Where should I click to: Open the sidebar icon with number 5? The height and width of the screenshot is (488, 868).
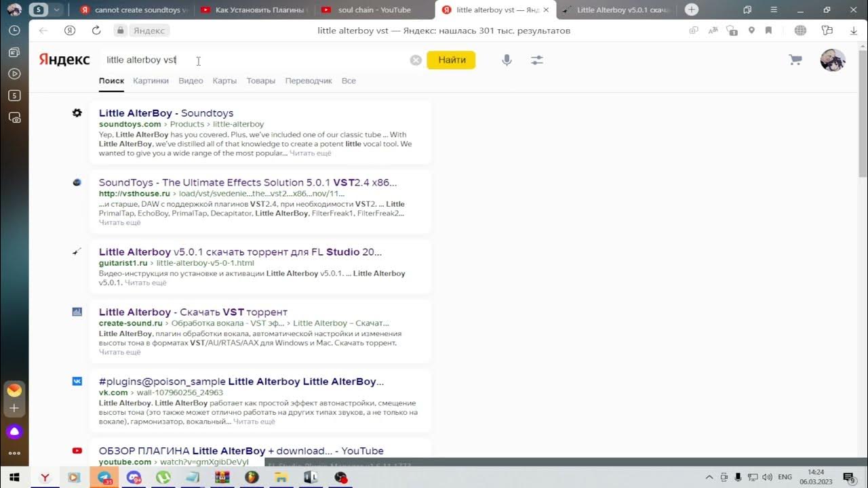click(14, 96)
